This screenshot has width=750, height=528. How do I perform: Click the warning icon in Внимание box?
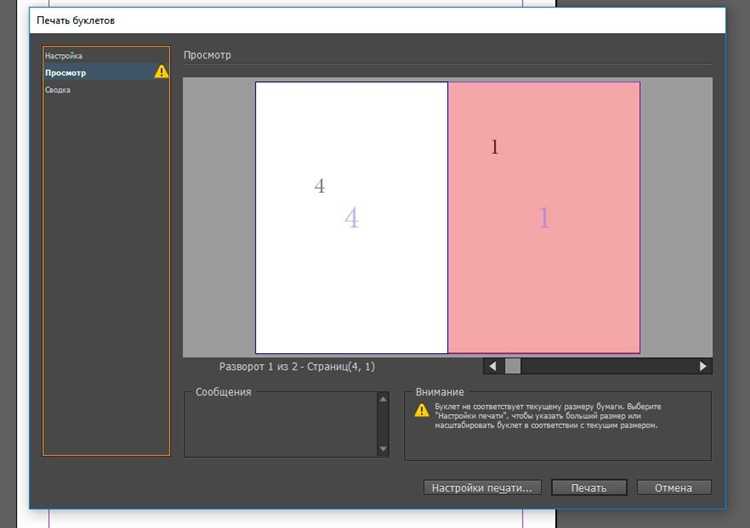[422, 410]
